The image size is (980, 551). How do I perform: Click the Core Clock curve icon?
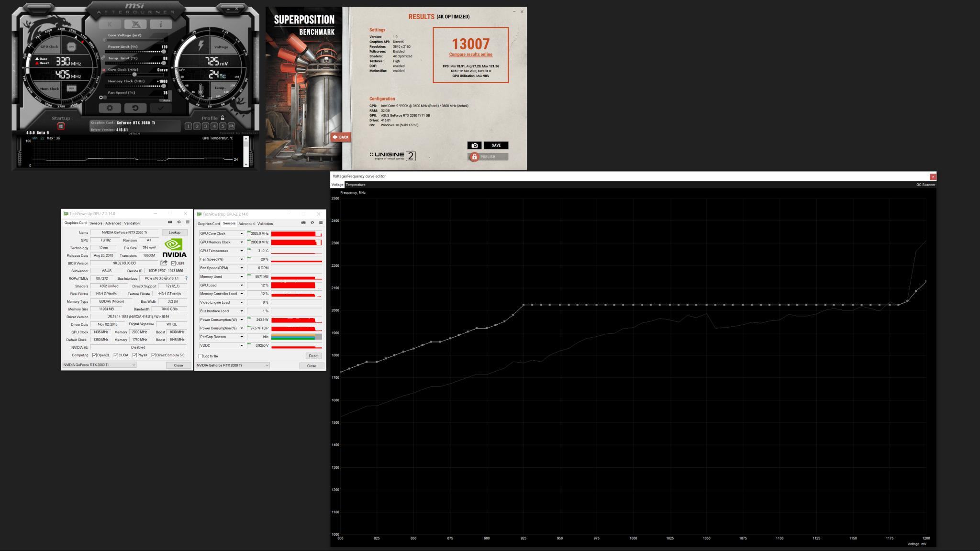104,70
